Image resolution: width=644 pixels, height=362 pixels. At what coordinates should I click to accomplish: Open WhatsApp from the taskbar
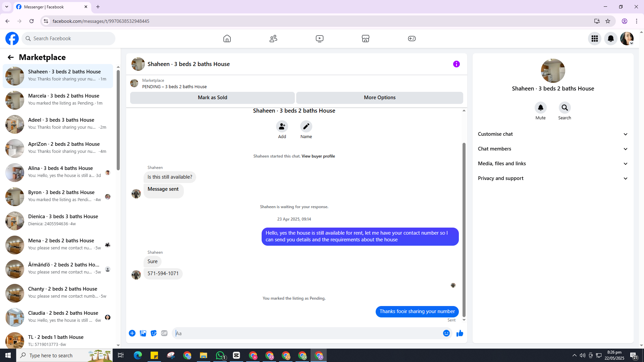220,355
